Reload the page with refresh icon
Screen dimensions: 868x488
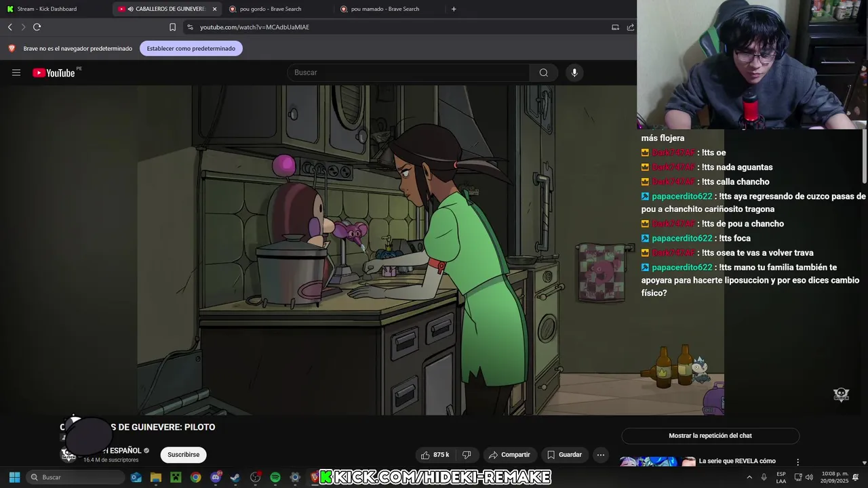(x=37, y=27)
